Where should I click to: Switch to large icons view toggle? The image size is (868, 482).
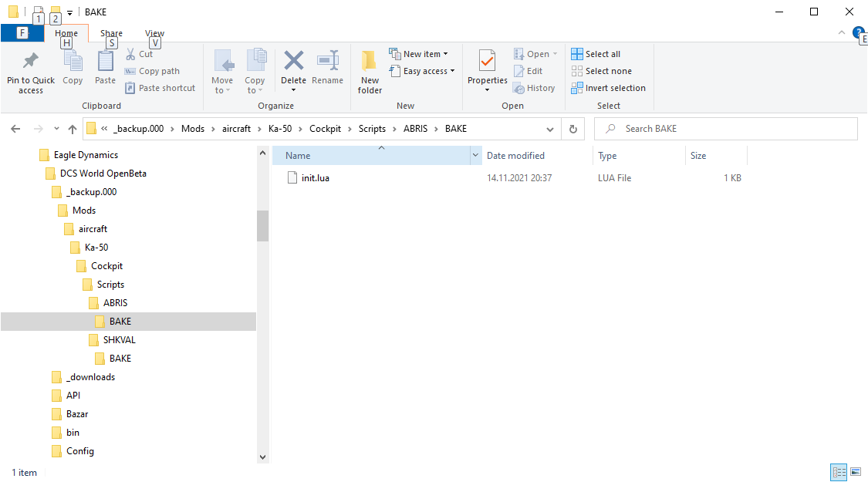(856, 472)
